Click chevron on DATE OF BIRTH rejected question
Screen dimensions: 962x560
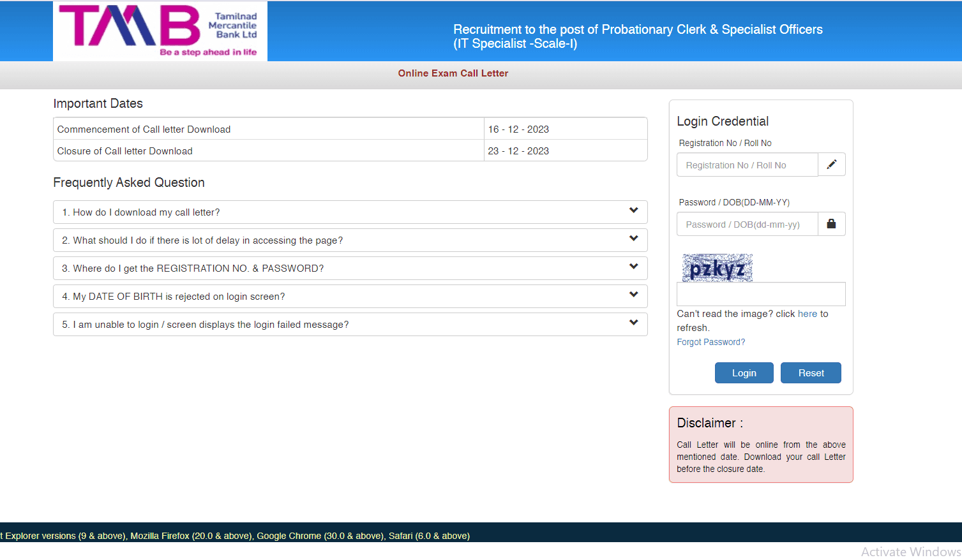[x=633, y=295]
